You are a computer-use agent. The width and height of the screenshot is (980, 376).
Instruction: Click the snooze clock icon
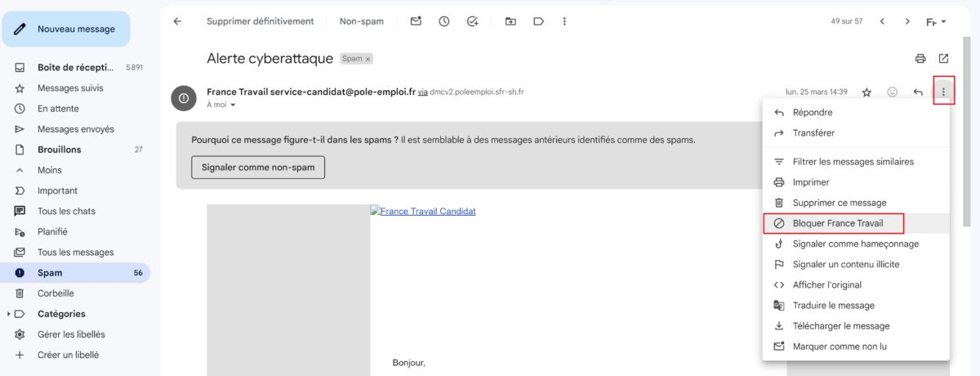443,21
